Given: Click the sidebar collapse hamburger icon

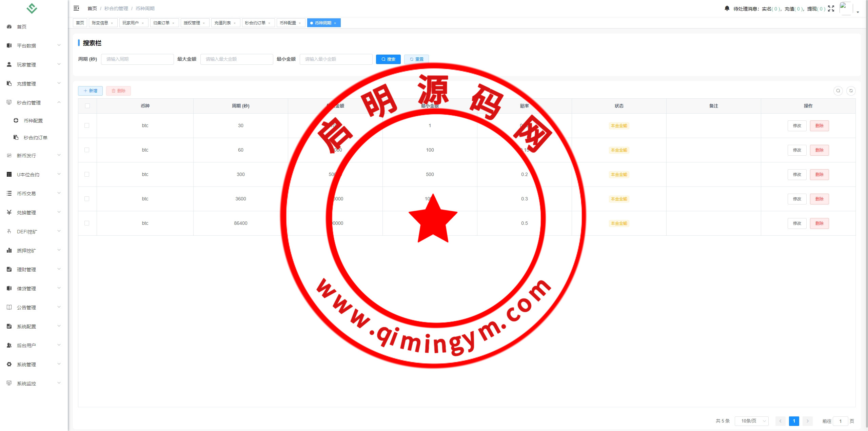Looking at the screenshot, I should click(x=76, y=8).
